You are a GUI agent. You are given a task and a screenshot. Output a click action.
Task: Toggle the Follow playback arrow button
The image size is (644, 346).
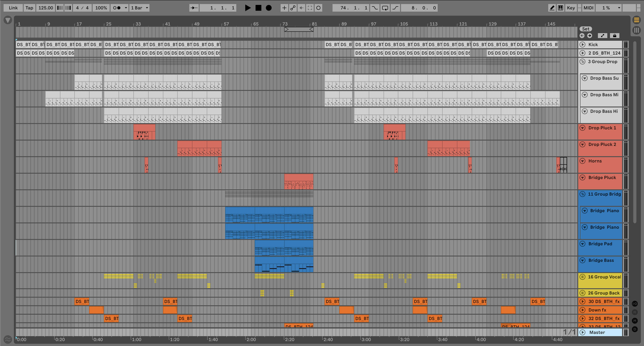pyautogui.click(x=194, y=8)
